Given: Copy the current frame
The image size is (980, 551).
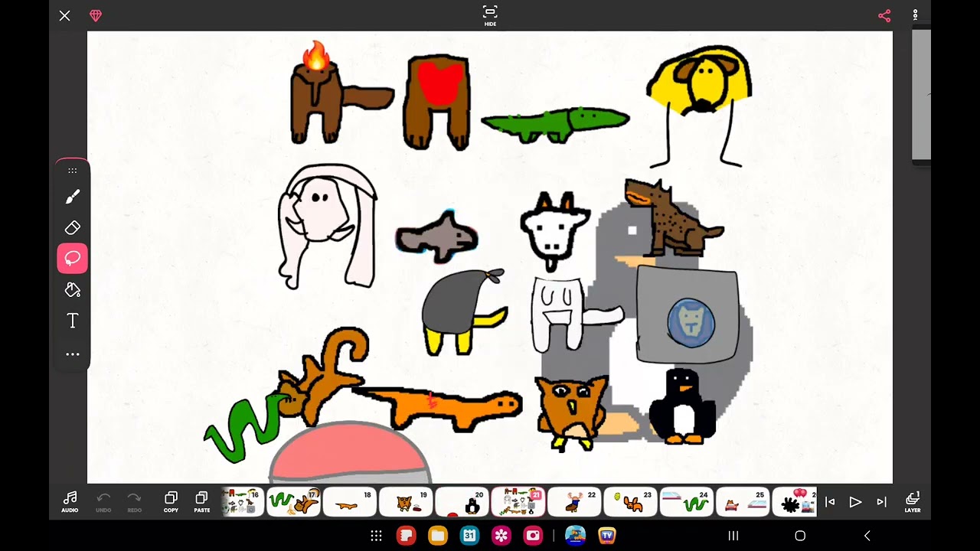Looking at the screenshot, I should (x=171, y=502).
